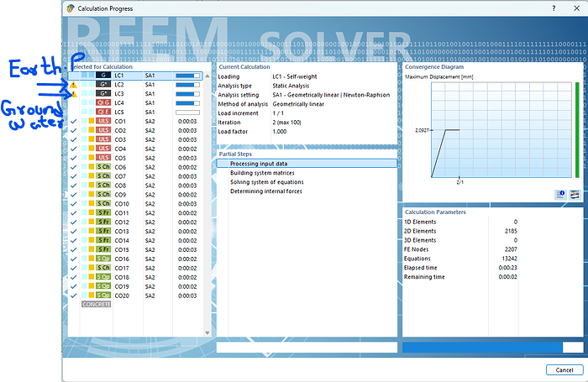
Task: Select the CO13 row name in the list
Action: click(122, 232)
